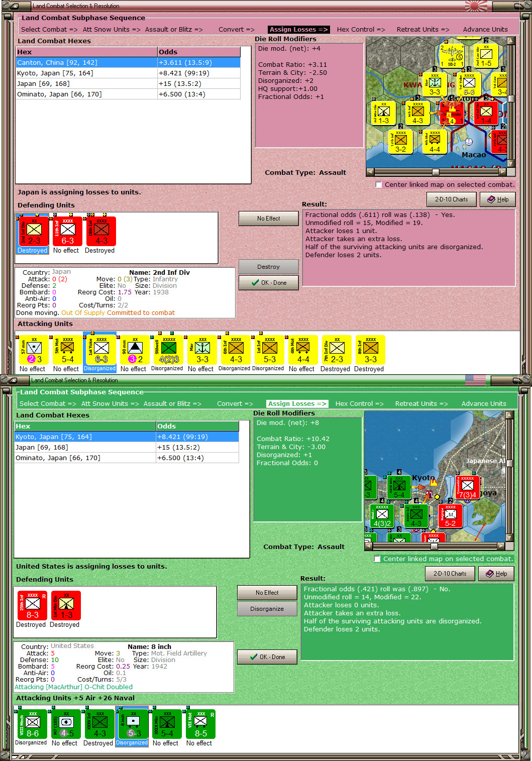Open Assault or Blitz step in US window
The image size is (532, 761).
point(172,404)
